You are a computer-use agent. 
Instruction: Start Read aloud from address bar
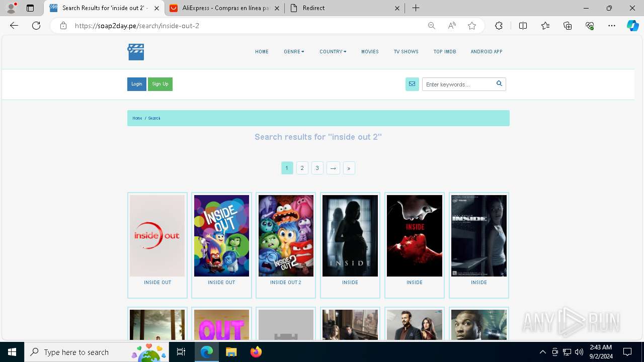452,26
